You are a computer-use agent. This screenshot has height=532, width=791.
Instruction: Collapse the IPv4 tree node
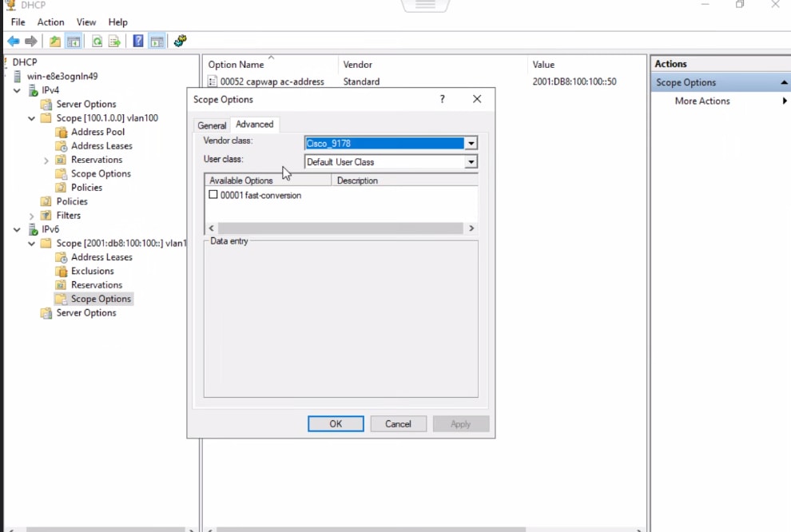coord(17,90)
